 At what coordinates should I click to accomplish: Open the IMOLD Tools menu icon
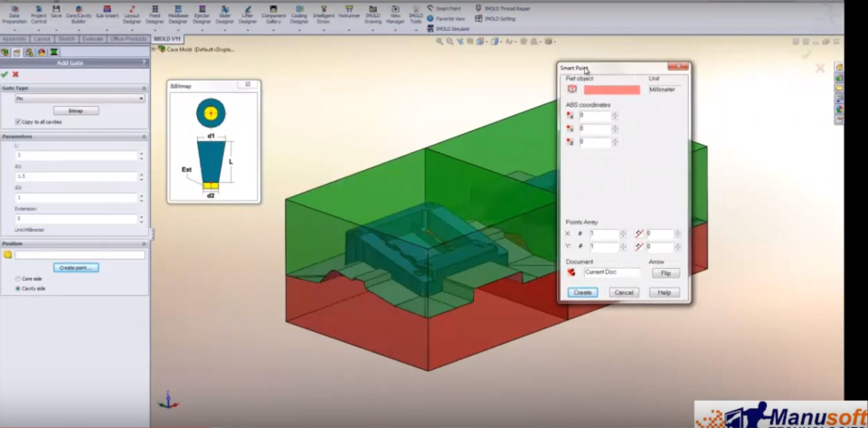click(416, 15)
